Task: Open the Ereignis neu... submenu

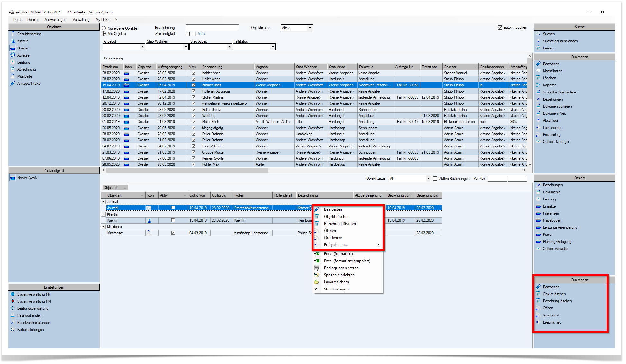Action: 336,245
